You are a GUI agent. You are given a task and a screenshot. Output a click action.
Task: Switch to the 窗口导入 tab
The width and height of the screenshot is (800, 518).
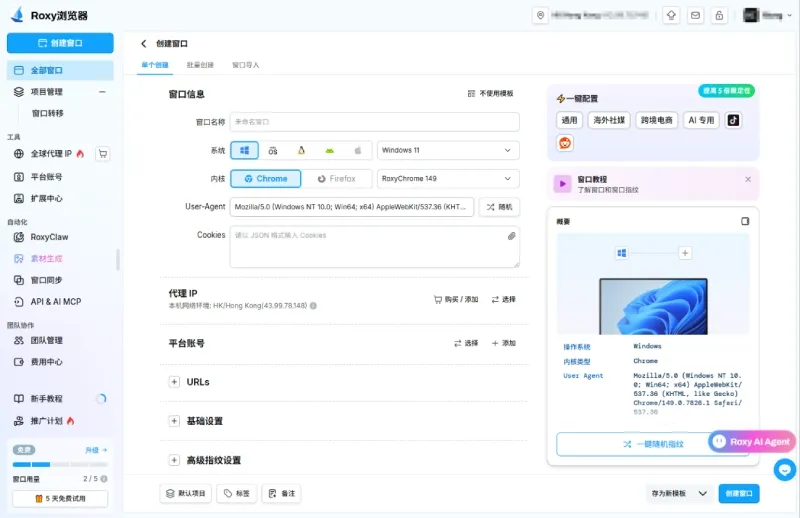(x=245, y=65)
